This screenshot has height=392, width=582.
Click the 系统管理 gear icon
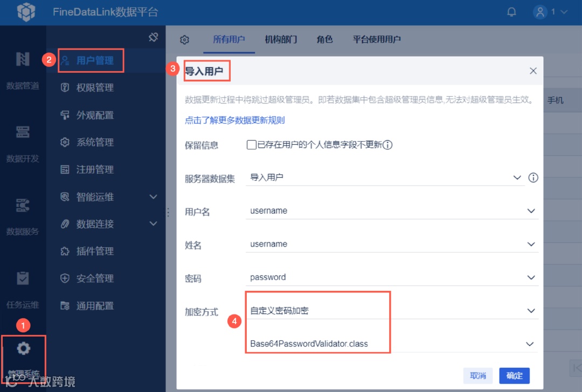65,142
